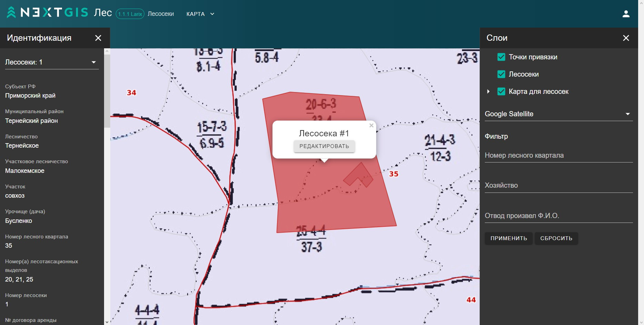
Task: Expand the Карта для лесосек group
Action: [x=488, y=91]
